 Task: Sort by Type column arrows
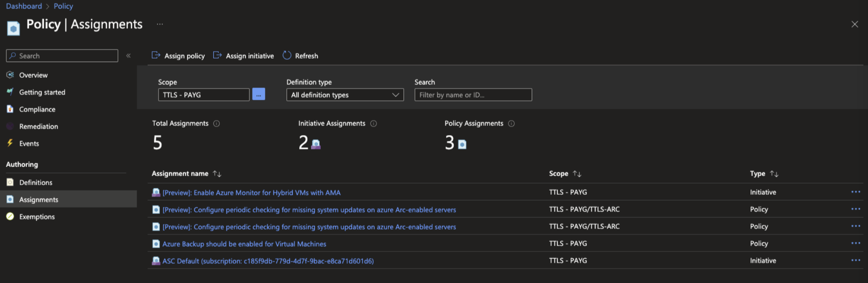774,174
